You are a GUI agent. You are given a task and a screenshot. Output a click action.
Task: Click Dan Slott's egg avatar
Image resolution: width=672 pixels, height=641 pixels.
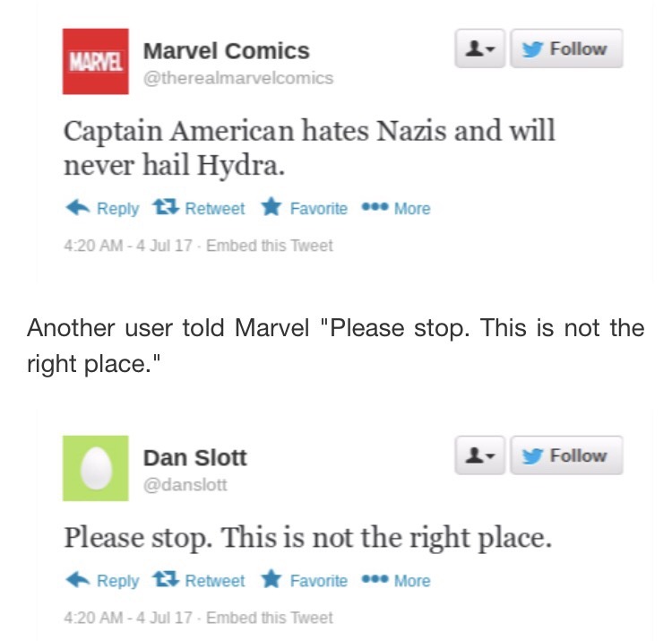pos(95,468)
